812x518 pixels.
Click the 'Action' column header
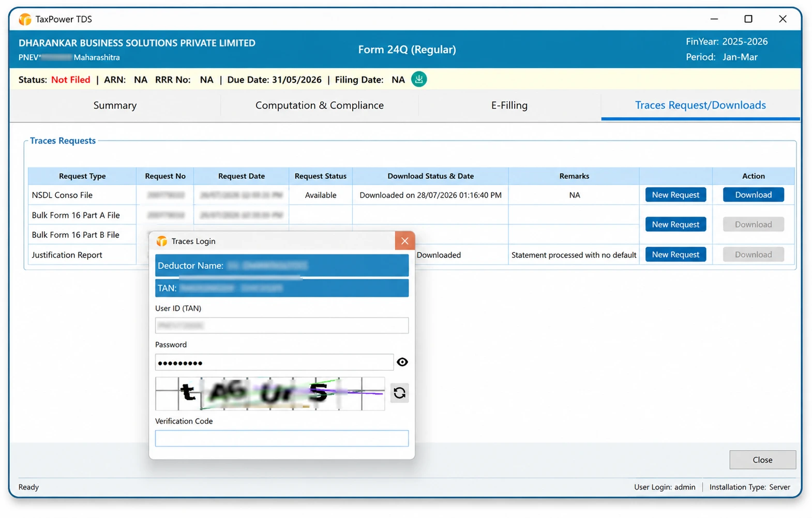754,176
